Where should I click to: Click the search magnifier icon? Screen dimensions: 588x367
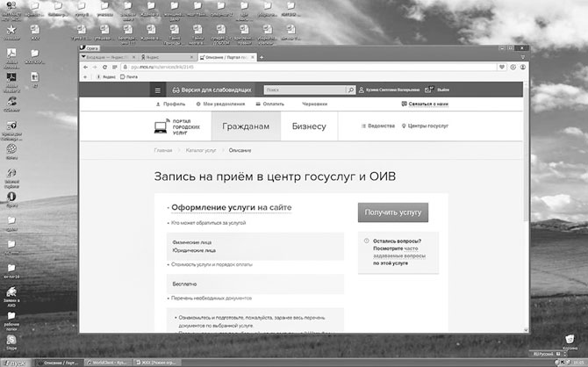350,90
